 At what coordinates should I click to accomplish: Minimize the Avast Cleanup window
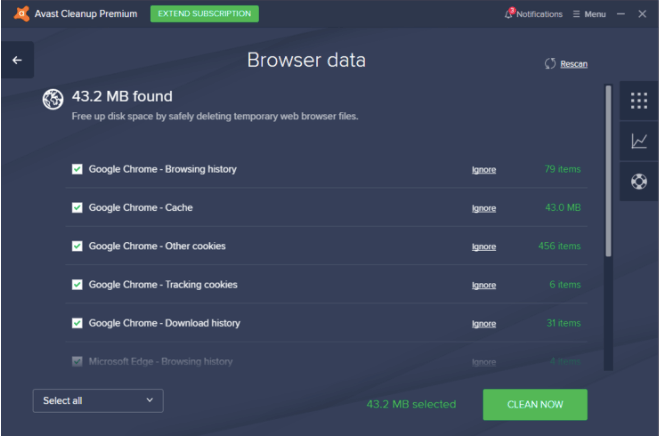point(621,14)
